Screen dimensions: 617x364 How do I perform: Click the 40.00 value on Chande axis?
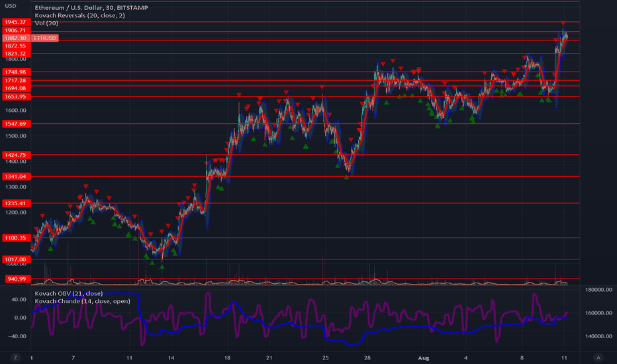(19, 299)
